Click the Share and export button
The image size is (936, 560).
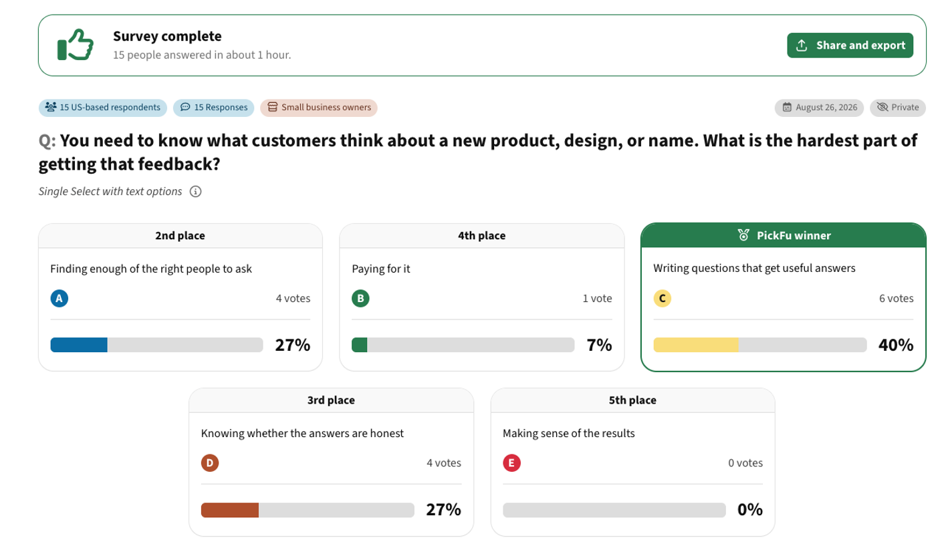[850, 45]
